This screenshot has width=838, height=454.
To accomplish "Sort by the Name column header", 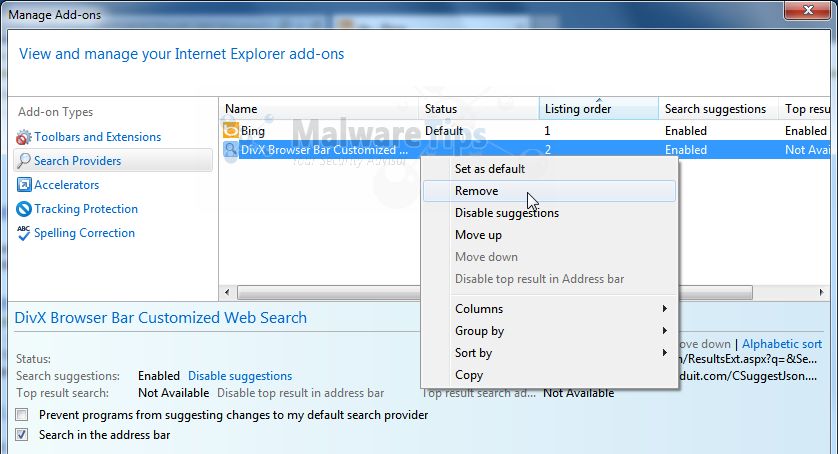I will pyautogui.click(x=319, y=109).
